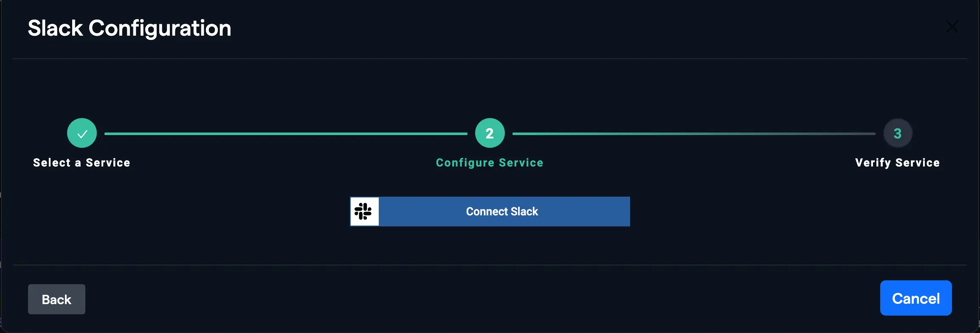This screenshot has width=980, height=333.
Task: Click the word "Verify" under step 3
Action: click(873, 163)
